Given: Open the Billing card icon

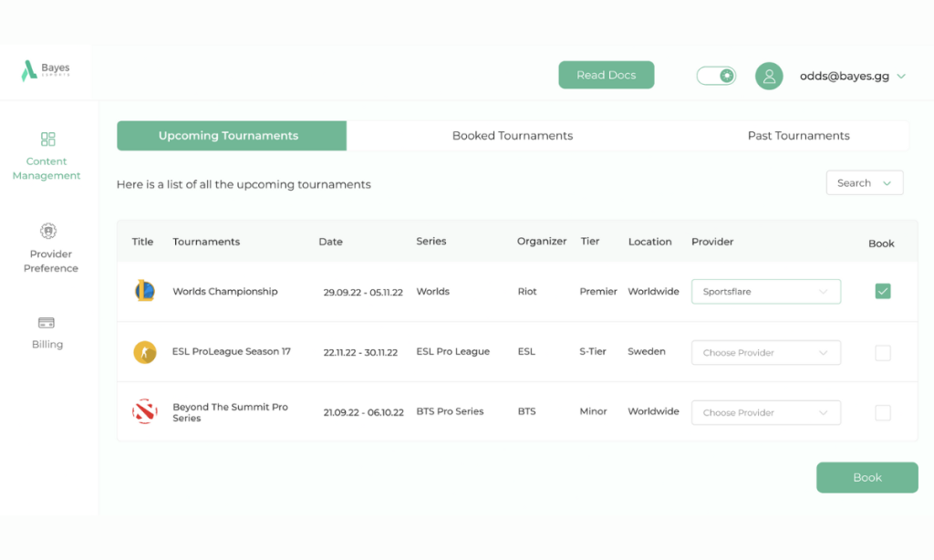Looking at the screenshot, I should [x=47, y=322].
